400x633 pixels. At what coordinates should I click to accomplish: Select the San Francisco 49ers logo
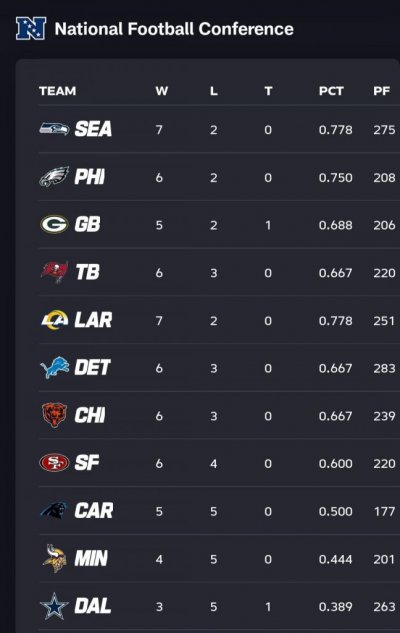tap(54, 463)
